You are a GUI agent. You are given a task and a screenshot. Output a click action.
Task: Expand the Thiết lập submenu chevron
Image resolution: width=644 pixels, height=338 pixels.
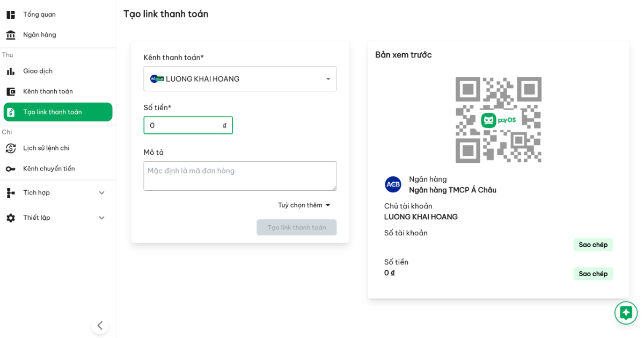click(x=101, y=218)
